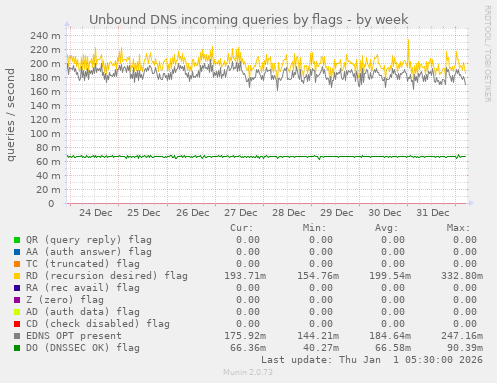Click the RD minimum value 154.76m
Image resolution: width=497 pixels, height=383 pixels.
tap(318, 276)
